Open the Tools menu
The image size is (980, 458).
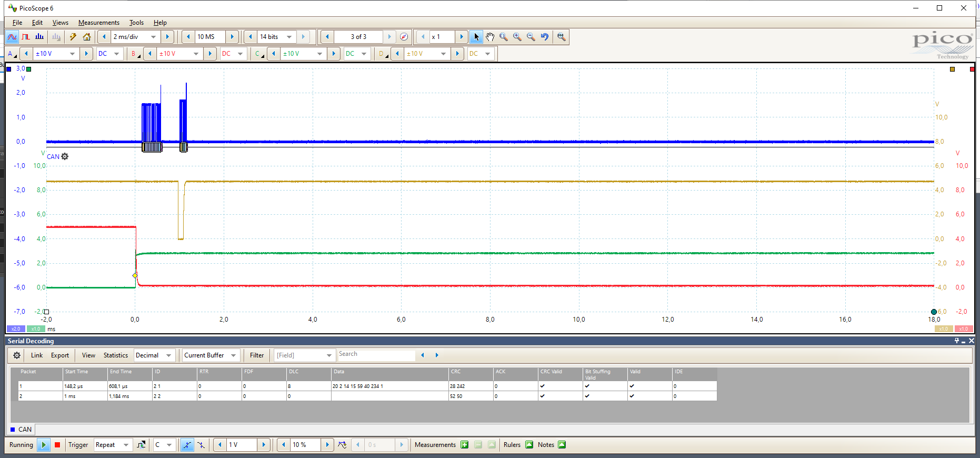coord(136,23)
